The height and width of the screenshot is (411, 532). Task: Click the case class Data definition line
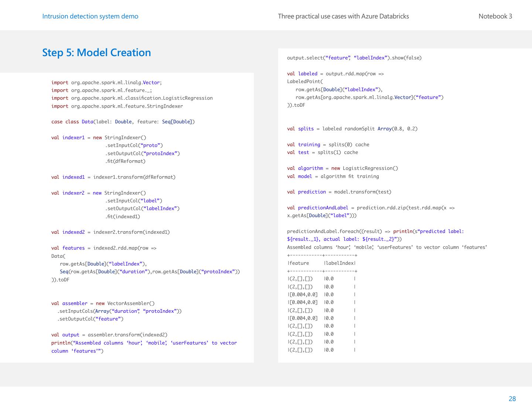click(x=123, y=122)
